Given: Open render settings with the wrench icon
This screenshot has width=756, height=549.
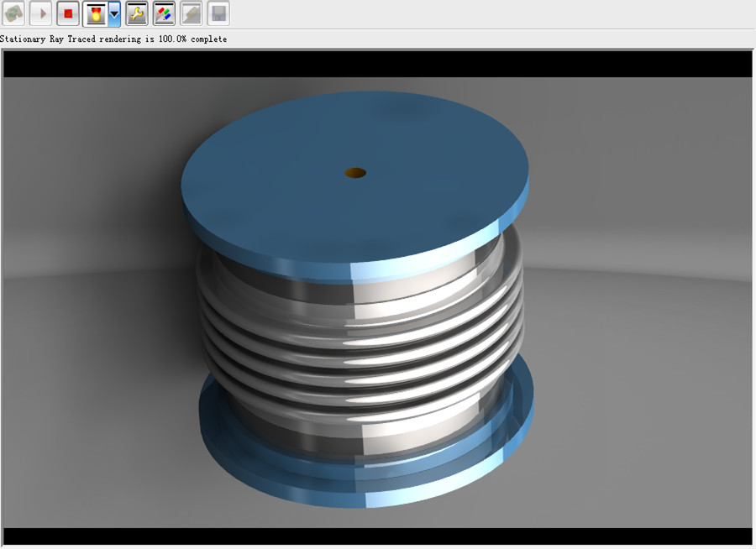Looking at the screenshot, I should [137, 13].
